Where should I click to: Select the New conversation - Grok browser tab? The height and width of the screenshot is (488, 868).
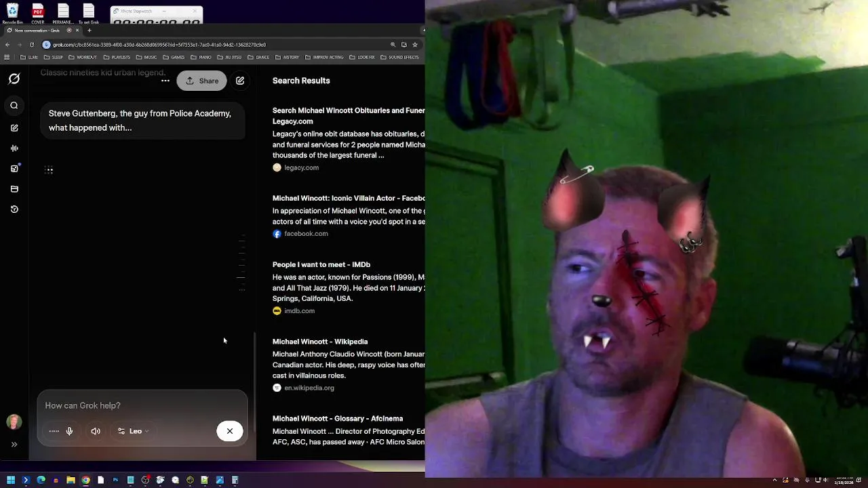[x=44, y=30]
